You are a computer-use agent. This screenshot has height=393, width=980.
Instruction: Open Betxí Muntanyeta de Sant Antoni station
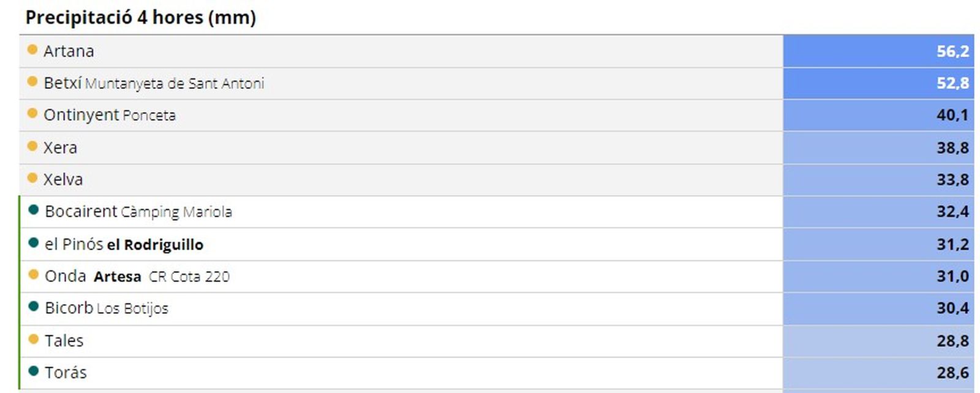pos(154,83)
